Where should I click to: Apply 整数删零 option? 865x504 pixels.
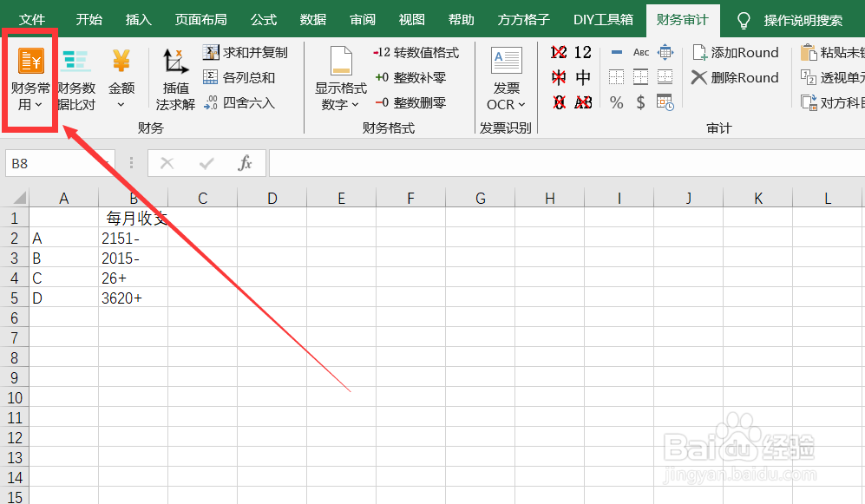click(410, 102)
